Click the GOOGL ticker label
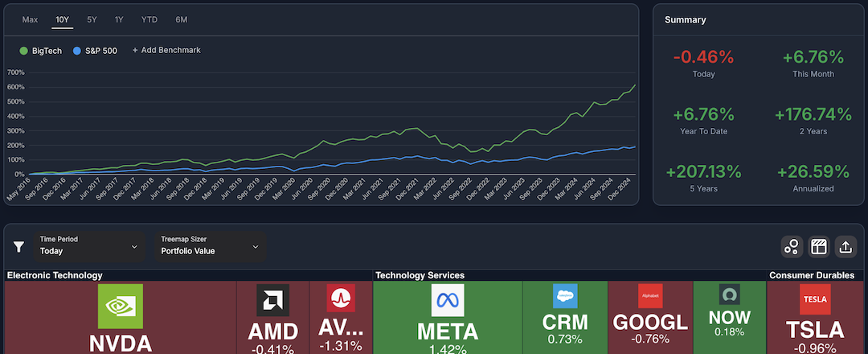 [650, 322]
